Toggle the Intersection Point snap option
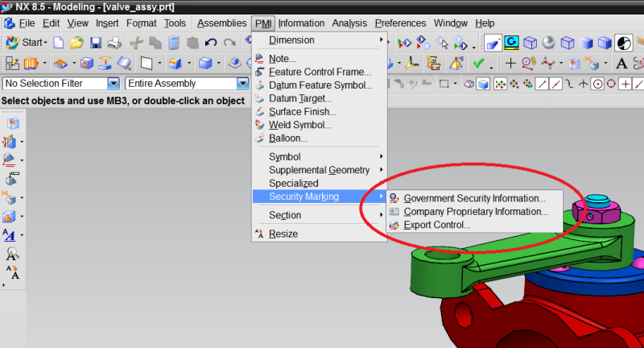The width and height of the screenshot is (644, 348). tap(583, 85)
